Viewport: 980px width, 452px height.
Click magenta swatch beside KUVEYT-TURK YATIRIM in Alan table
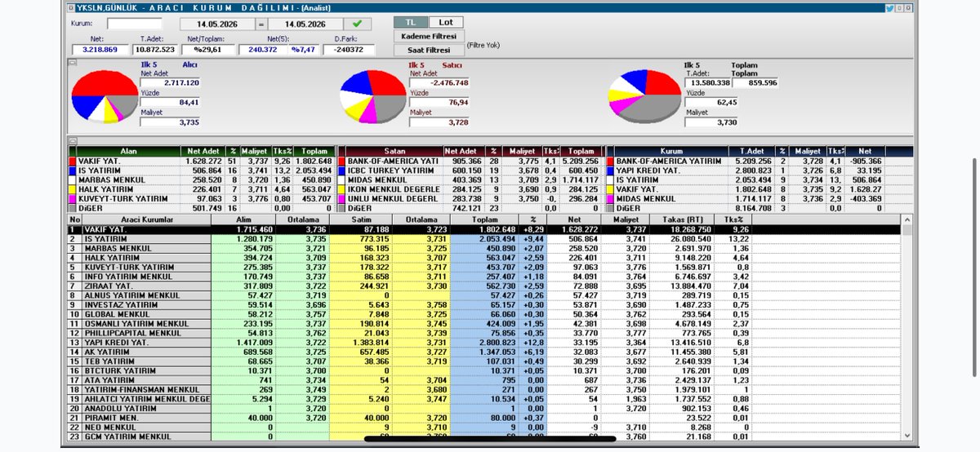point(72,198)
